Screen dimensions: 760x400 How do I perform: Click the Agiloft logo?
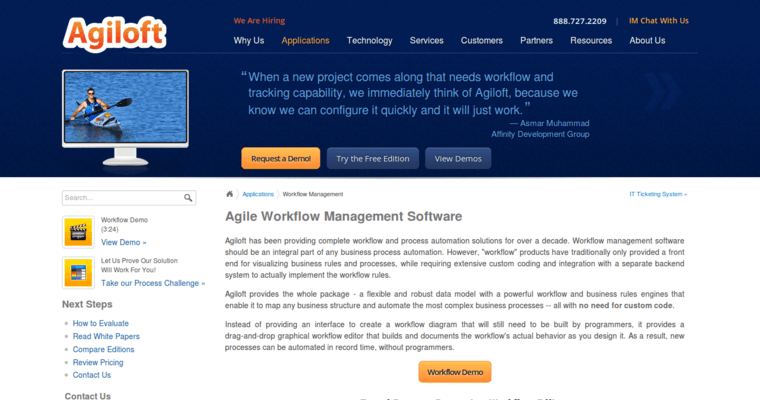click(x=113, y=34)
